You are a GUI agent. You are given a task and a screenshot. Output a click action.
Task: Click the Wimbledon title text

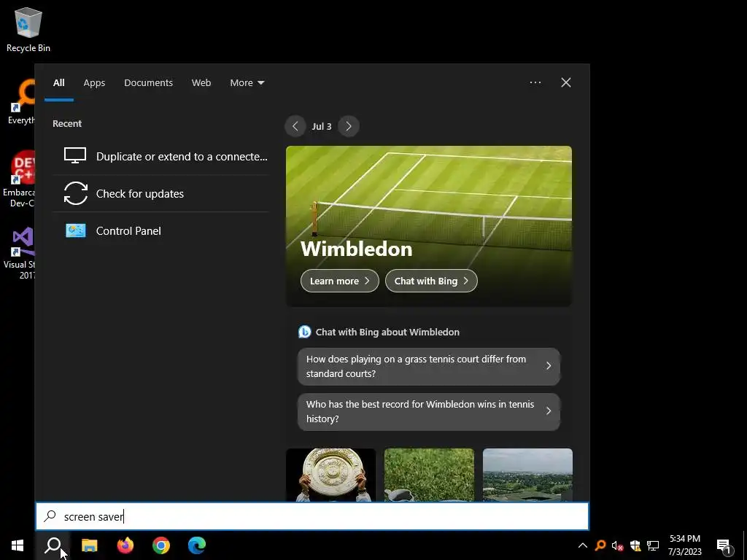click(356, 249)
